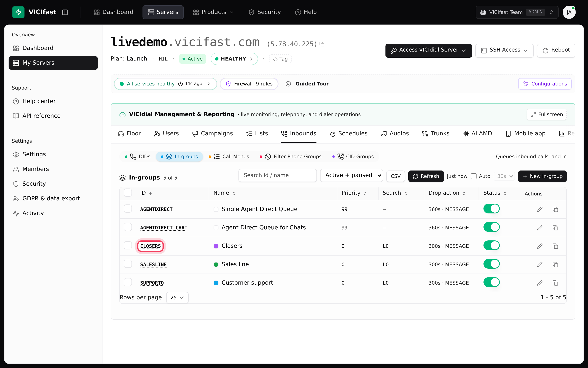Edit the AGENTDIRECT in-group pencil icon
588x368 pixels.
540,209
